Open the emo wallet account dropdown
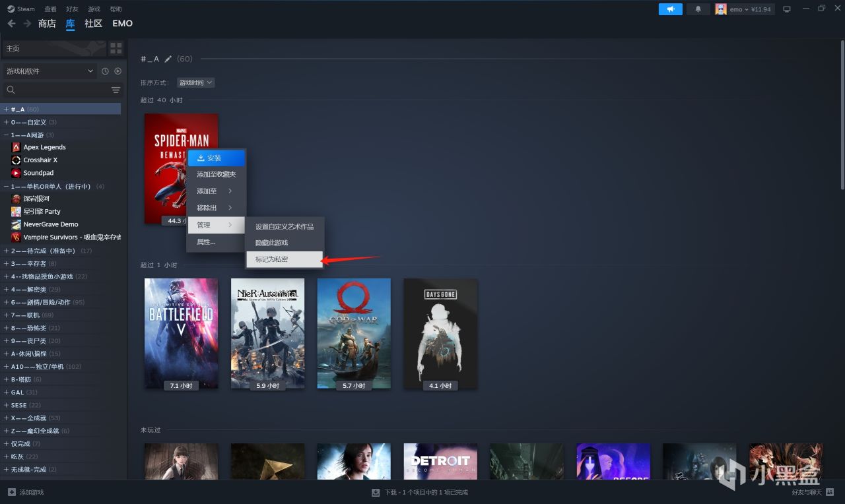Screen dimensions: 845x504 click(749, 9)
